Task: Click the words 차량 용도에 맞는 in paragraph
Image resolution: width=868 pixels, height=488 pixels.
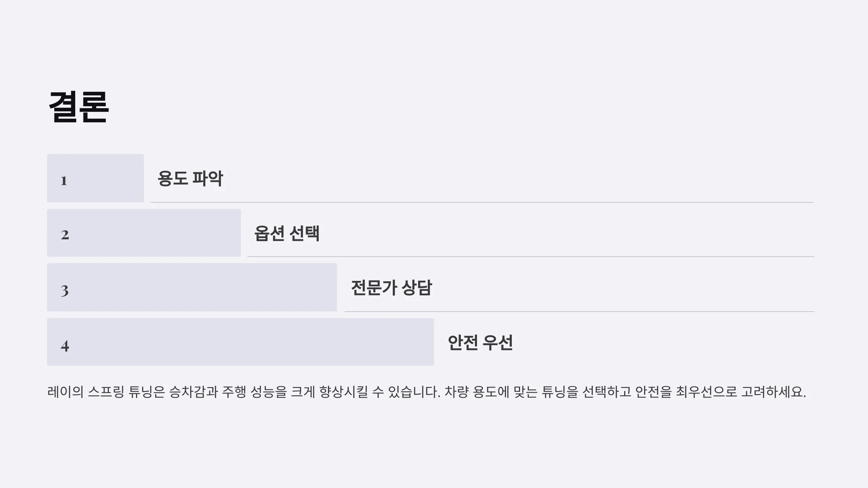Action: pyautogui.click(x=491, y=392)
